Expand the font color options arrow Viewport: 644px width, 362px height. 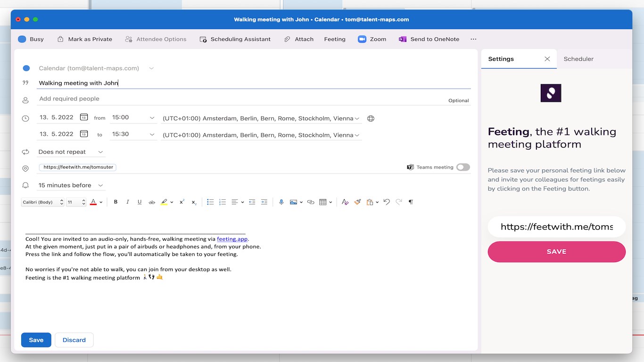101,203
